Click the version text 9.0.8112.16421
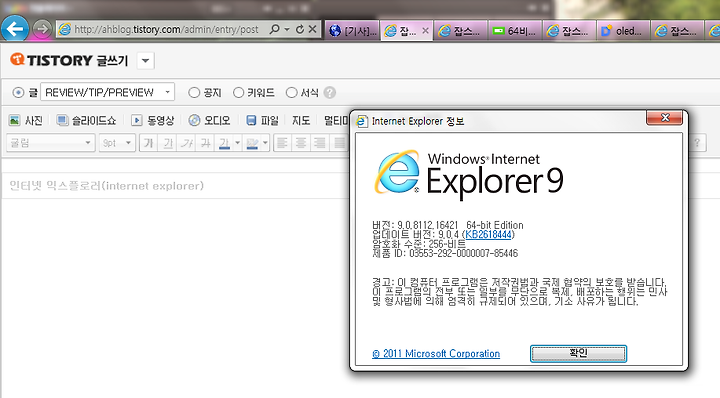The image size is (720, 398). click(428, 225)
